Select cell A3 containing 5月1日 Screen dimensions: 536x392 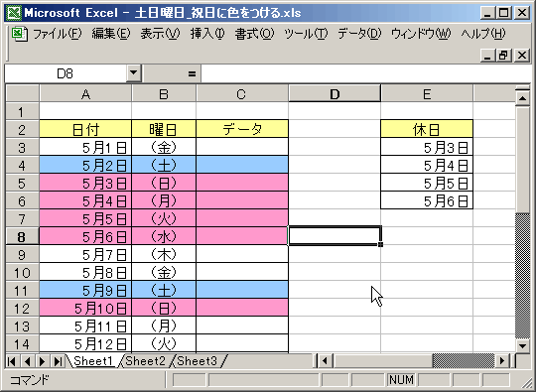pyautogui.click(x=85, y=147)
